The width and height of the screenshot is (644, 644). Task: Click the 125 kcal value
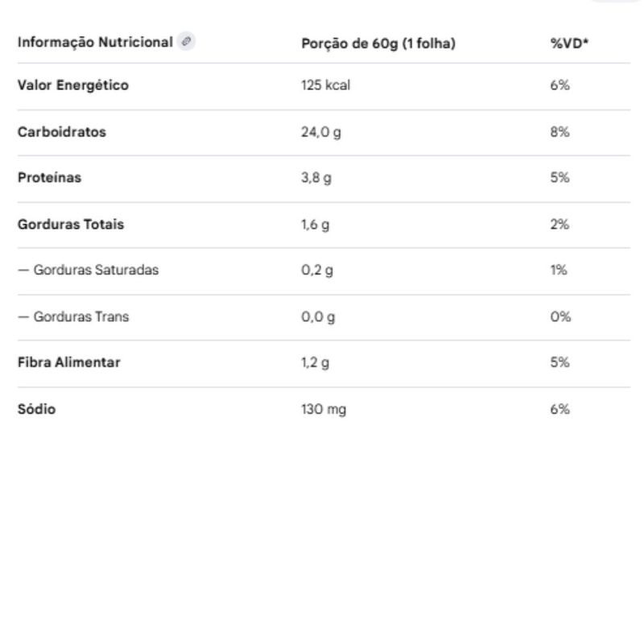(326, 85)
